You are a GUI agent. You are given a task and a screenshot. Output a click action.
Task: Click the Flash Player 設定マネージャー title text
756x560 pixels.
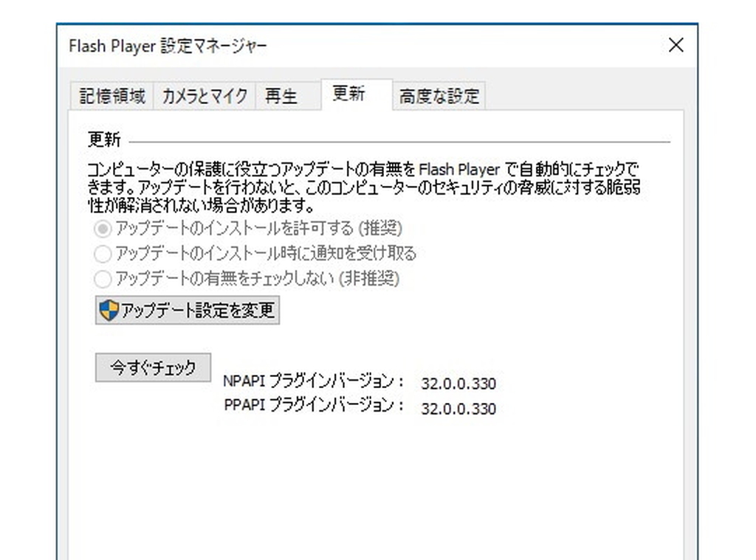(168, 46)
